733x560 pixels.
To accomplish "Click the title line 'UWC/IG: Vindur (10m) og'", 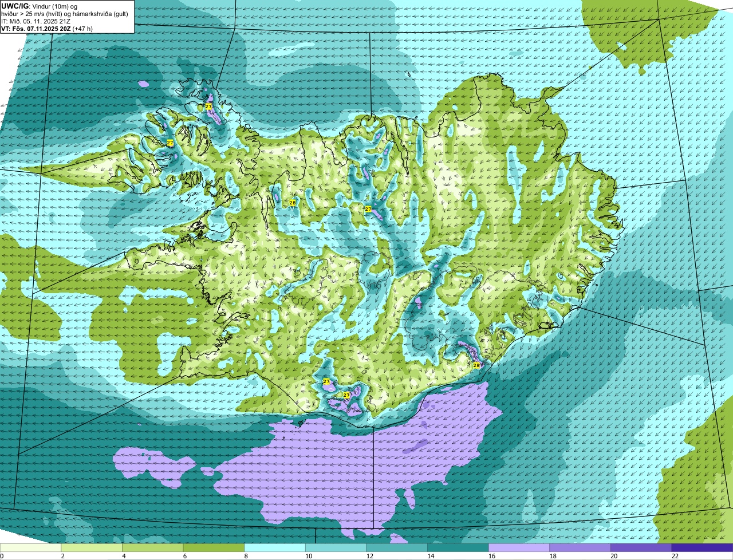I will click(x=40, y=6).
